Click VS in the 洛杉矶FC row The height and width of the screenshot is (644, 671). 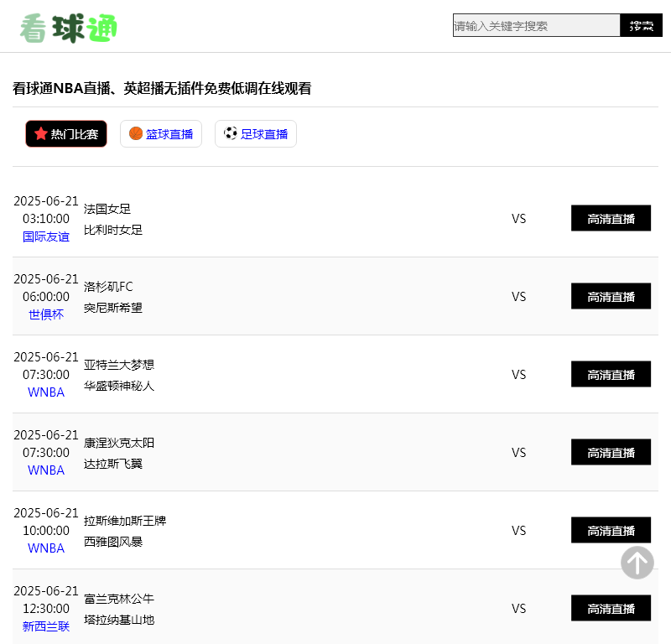[518, 297]
